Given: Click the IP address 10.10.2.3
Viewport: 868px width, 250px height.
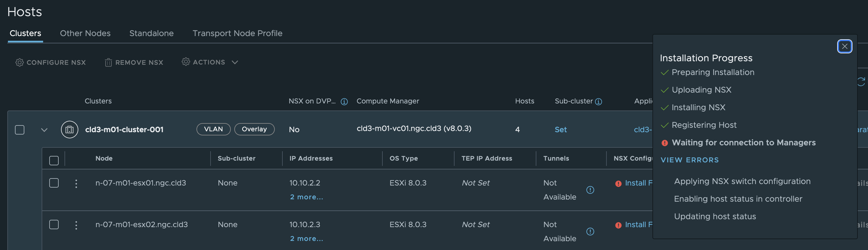Looking at the screenshot, I should click(305, 225).
